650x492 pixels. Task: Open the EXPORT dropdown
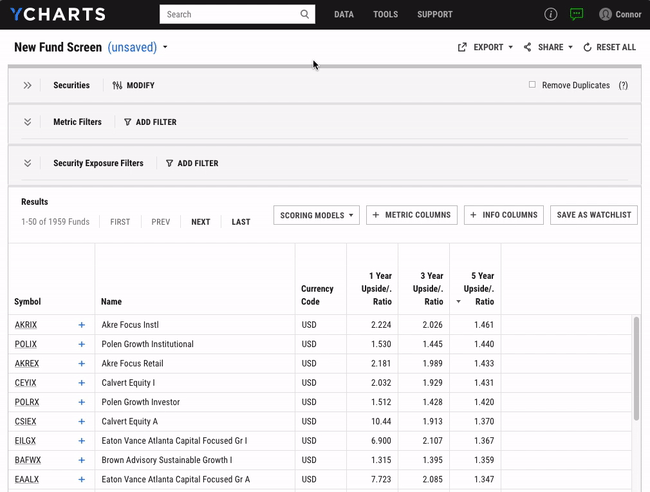tap(485, 47)
